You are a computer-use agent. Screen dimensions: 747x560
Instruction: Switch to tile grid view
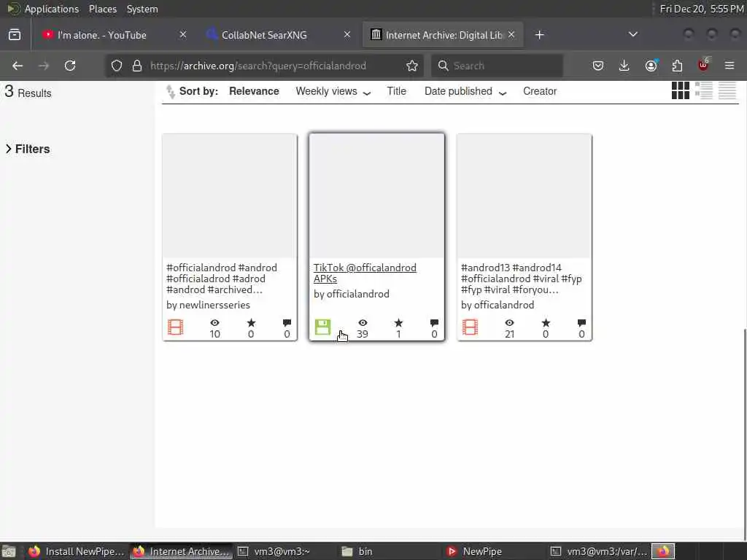click(x=681, y=90)
